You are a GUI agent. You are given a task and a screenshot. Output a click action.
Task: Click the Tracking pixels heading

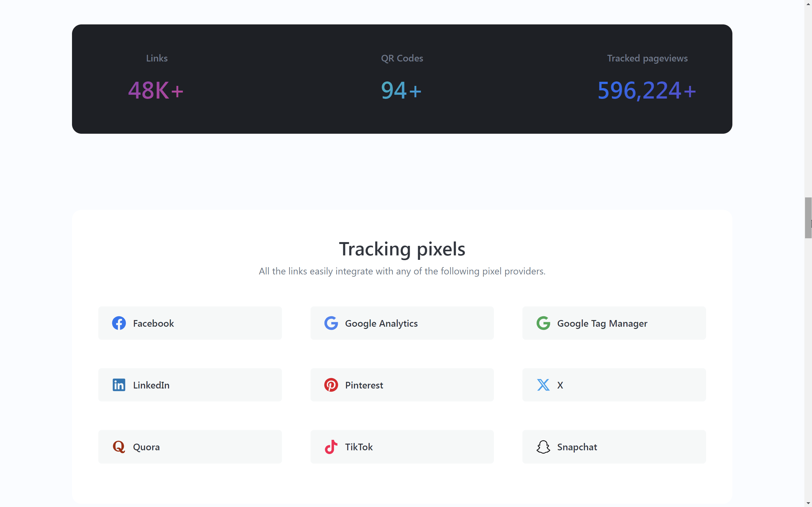click(x=402, y=249)
